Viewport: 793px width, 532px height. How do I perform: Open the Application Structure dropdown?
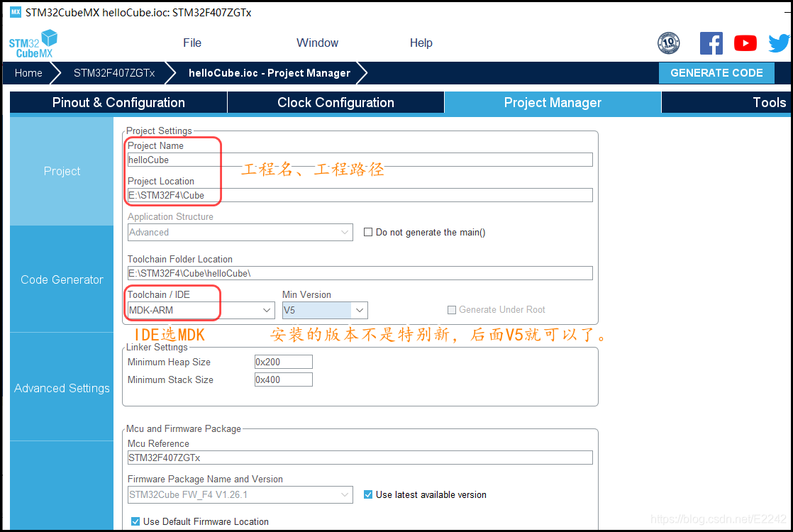tap(240, 232)
